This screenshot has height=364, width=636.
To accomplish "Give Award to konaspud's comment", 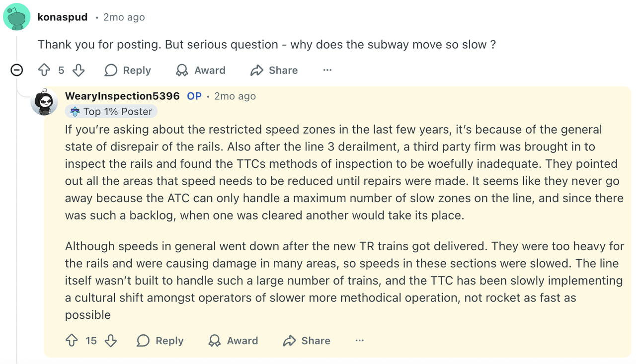I will 201,70.
